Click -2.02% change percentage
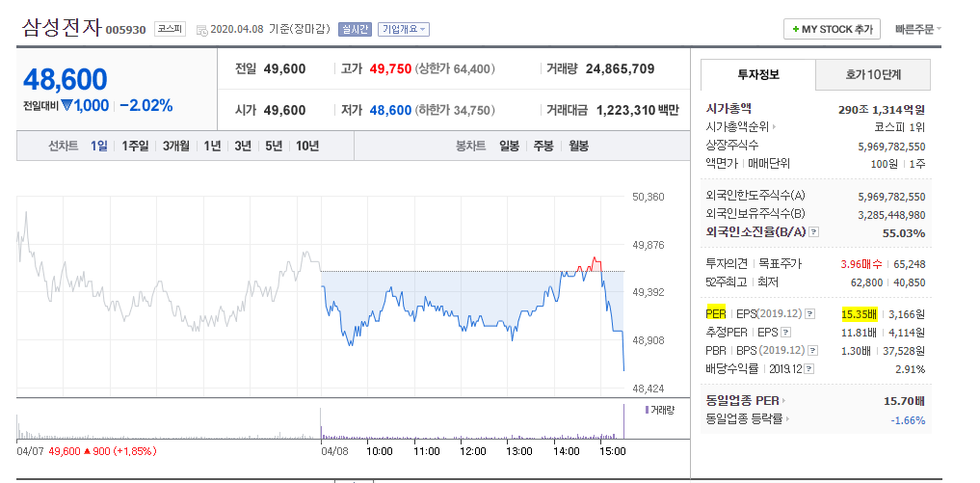Screen dimensions: 980x483 [146, 106]
